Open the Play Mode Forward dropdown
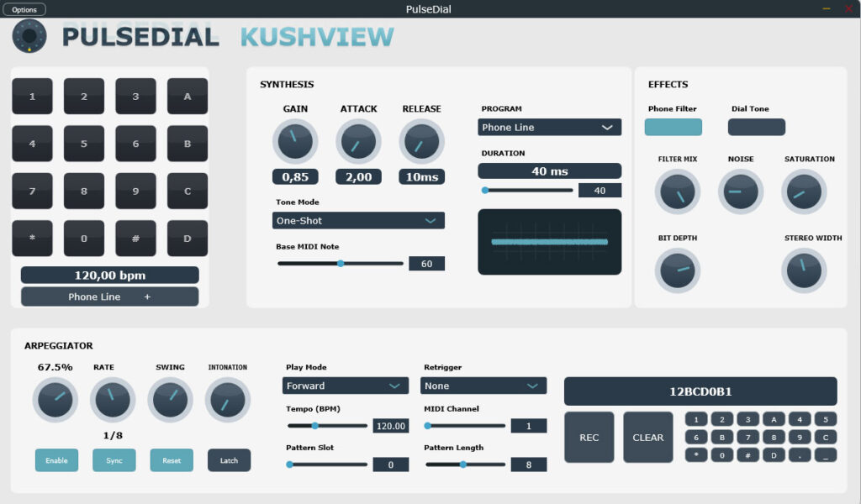Screen dimensions: 861x504 pyautogui.click(x=345, y=386)
